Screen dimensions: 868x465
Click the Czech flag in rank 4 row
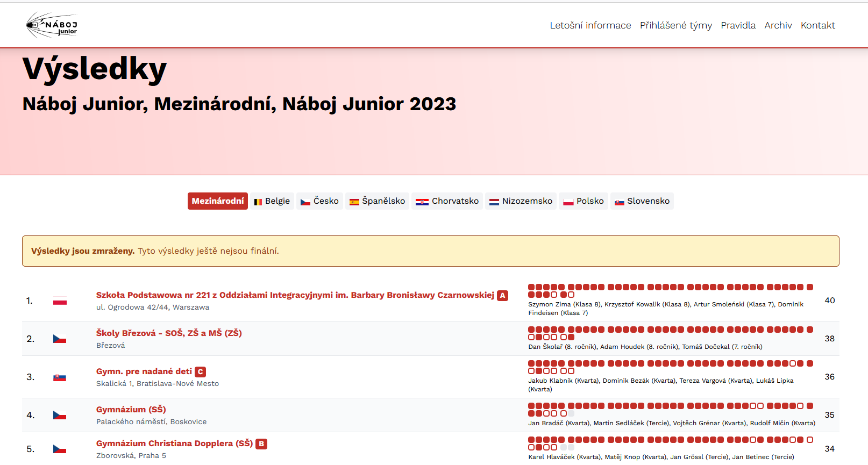[60, 416]
